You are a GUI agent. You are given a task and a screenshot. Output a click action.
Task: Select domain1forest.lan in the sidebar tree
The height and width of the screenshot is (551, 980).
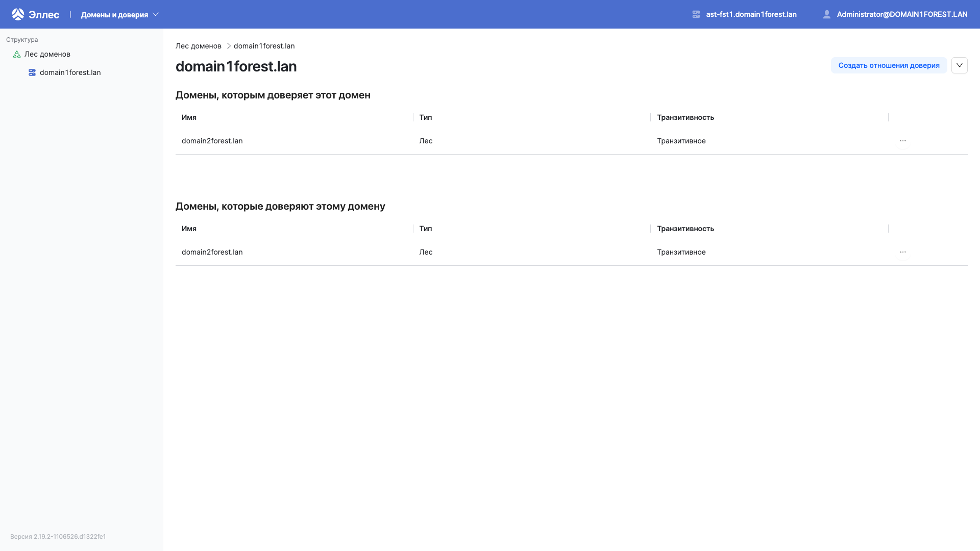click(70, 72)
